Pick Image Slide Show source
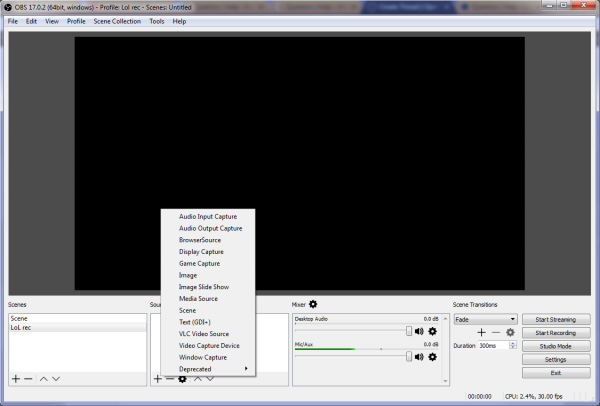 coord(208,287)
